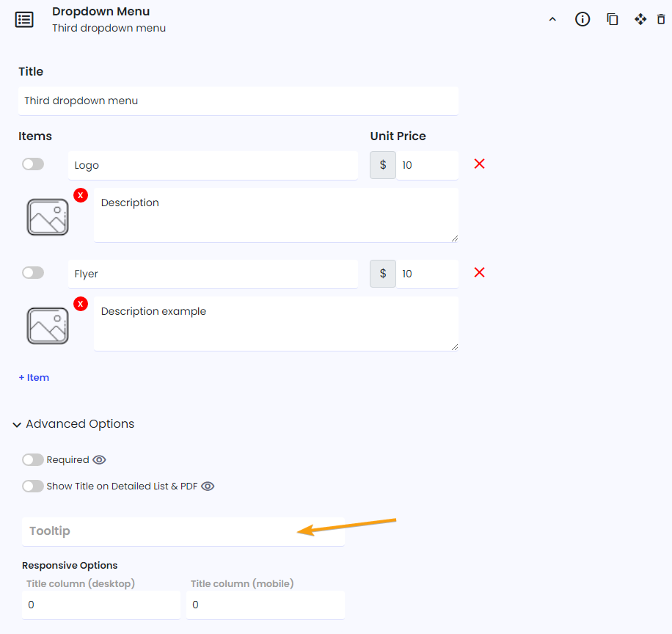Remove the Logo item with red X
The image size is (672, 634).
[479, 164]
